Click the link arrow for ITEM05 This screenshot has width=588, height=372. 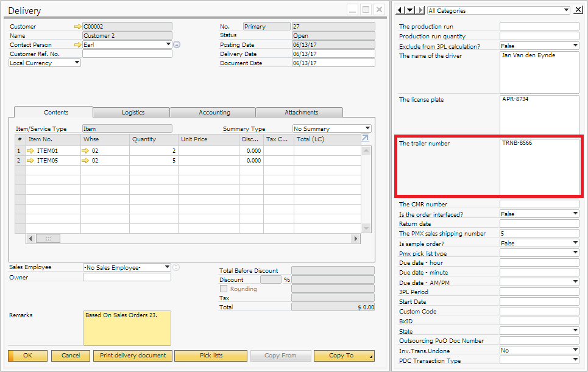point(31,161)
